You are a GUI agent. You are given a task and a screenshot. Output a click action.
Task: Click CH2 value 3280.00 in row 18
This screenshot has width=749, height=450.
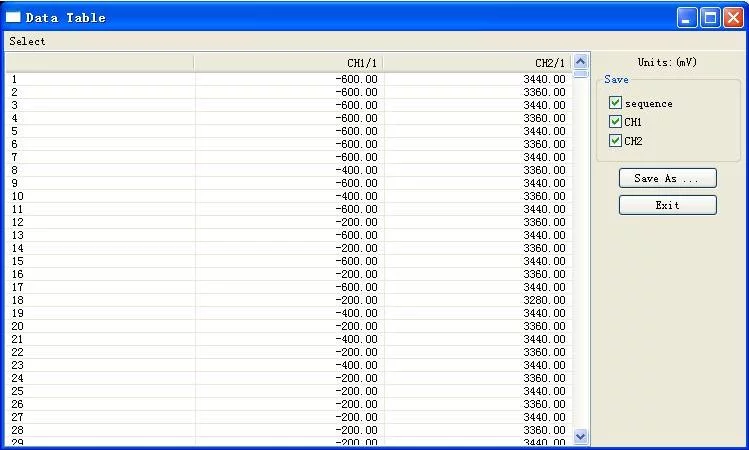click(544, 300)
